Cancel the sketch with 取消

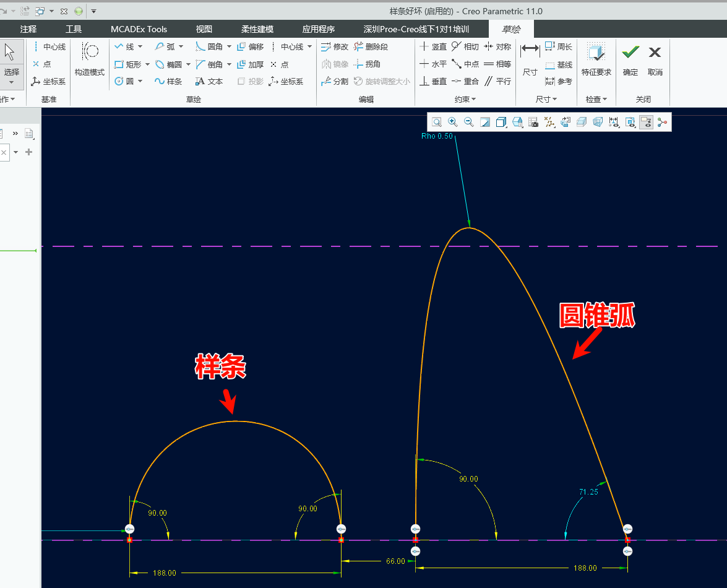[655, 59]
